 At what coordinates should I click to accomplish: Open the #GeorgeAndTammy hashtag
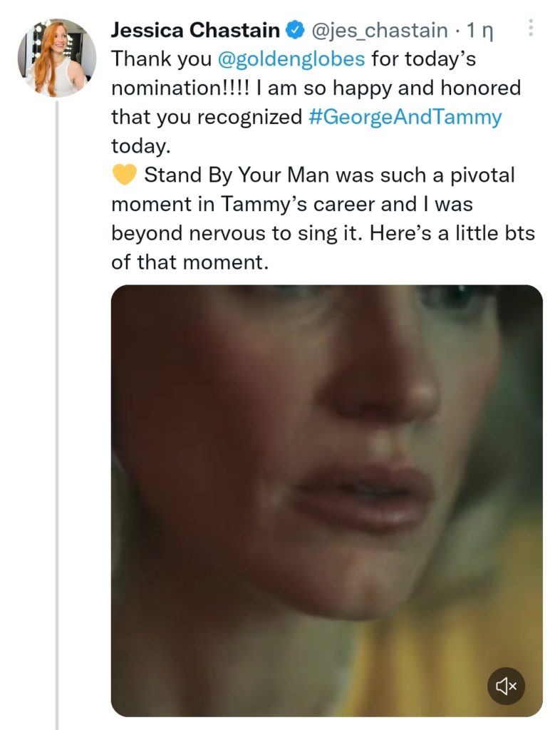405,117
